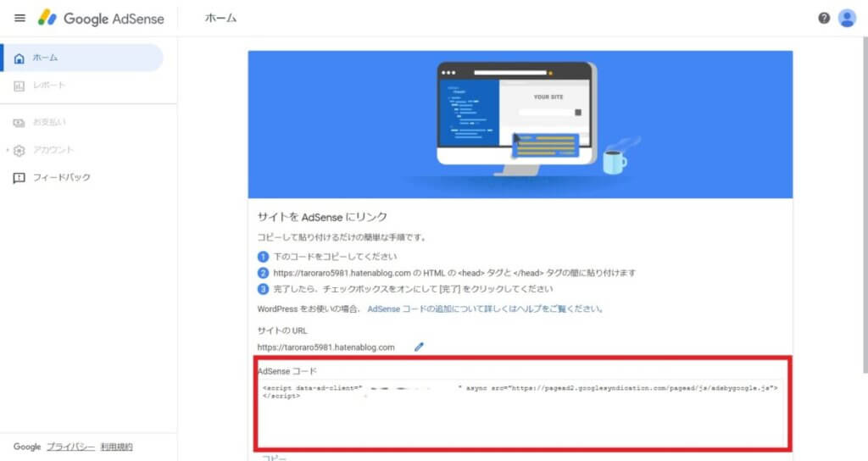Click the サイトの URL label
Screen dimensions: 868x461
pyautogui.click(x=281, y=330)
